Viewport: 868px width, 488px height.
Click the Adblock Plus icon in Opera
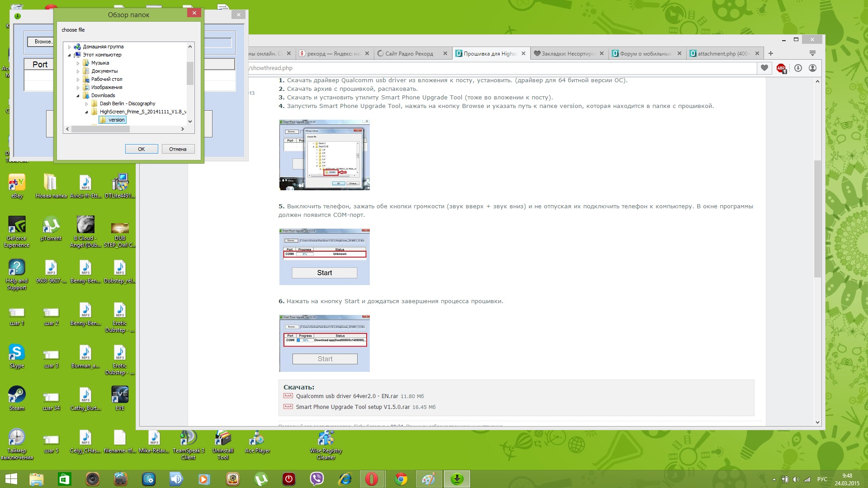click(x=781, y=68)
